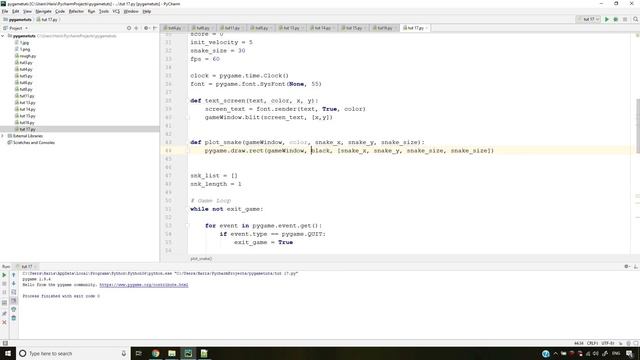640x360 pixels.
Task: Click the Type here to search box
Action: tap(73, 353)
